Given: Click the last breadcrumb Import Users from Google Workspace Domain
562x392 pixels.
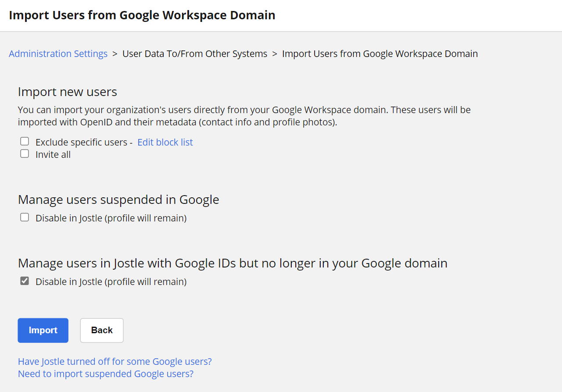Looking at the screenshot, I should click(380, 53).
